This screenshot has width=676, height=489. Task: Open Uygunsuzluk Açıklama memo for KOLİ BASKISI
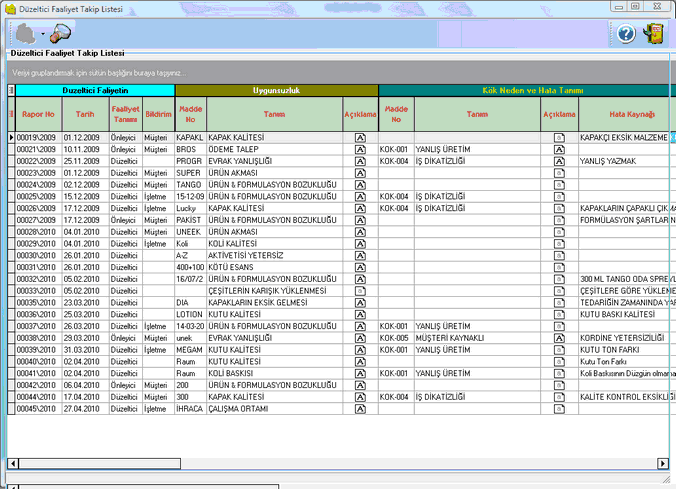[x=360, y=373]
